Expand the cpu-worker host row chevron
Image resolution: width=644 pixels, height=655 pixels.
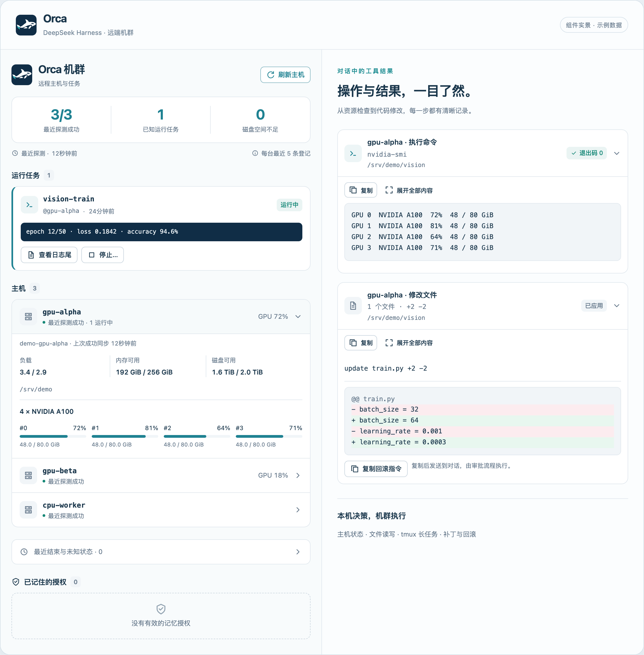298,510
